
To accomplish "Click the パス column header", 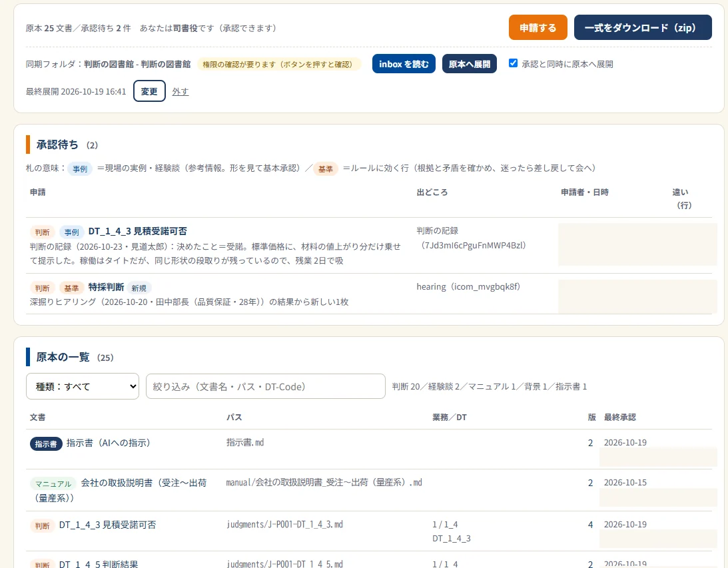I will click(234, 418).
